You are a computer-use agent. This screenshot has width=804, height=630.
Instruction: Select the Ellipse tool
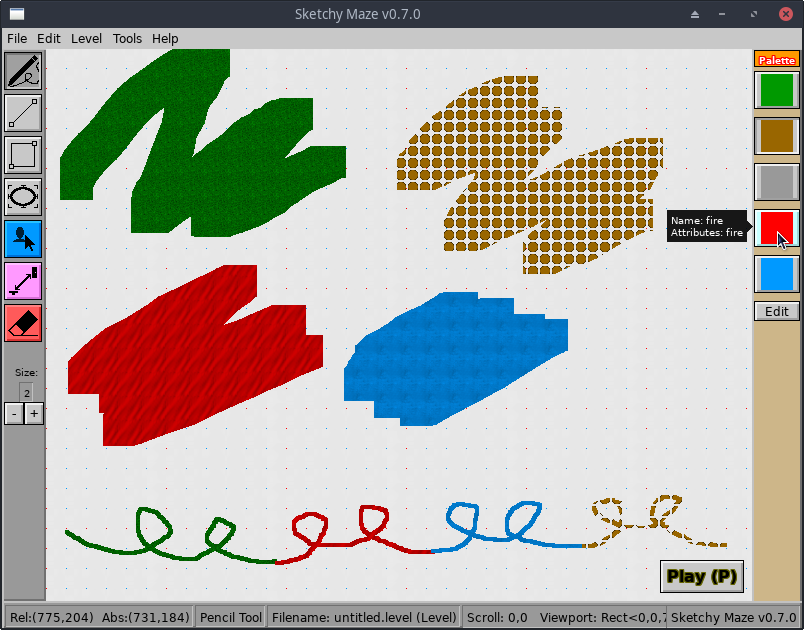(x=23, y=197)
